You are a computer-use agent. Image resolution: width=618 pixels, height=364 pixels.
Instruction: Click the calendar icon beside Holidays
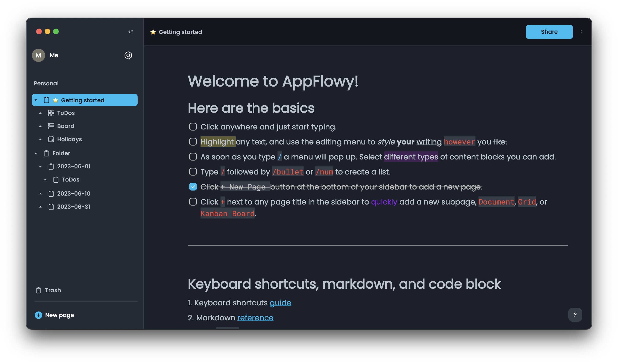pyautogui.click(x=51, y=139)
